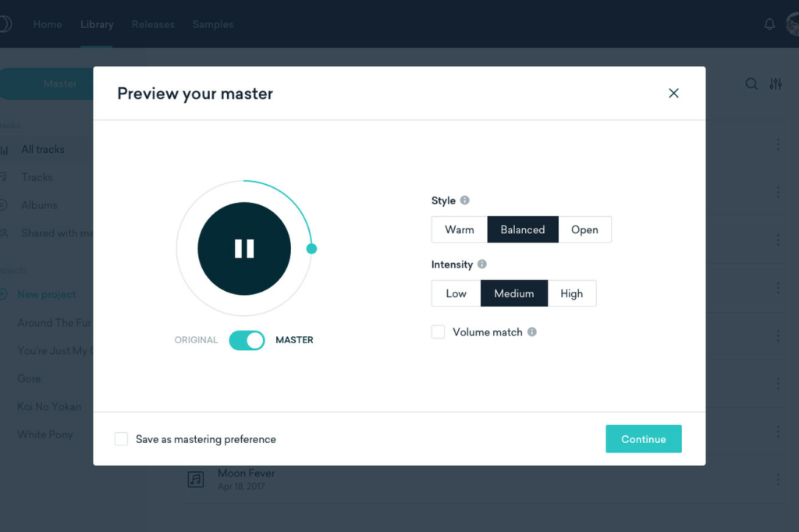799x532 pixels.
Task: Open the Koi No Yokan project
Action: tap(49, 406)
